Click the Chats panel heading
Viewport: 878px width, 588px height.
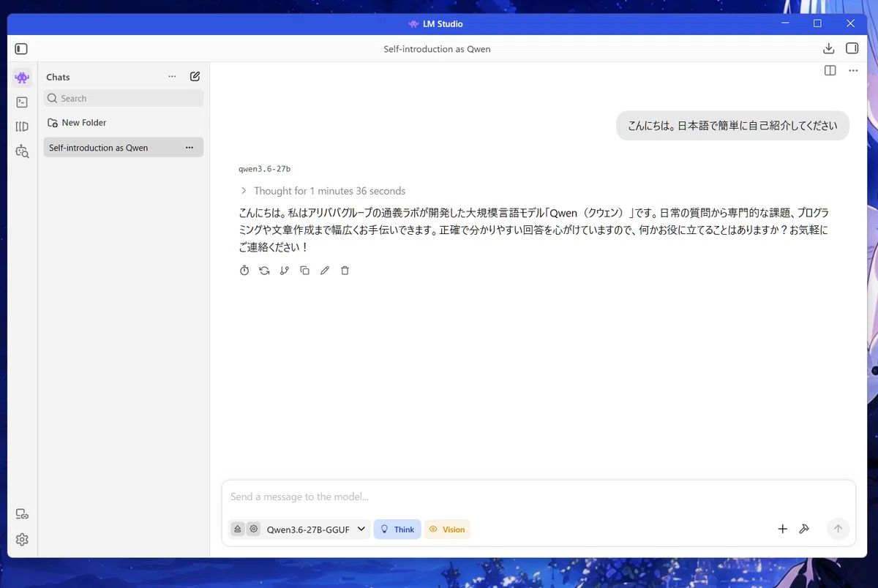tap(59, 77)
